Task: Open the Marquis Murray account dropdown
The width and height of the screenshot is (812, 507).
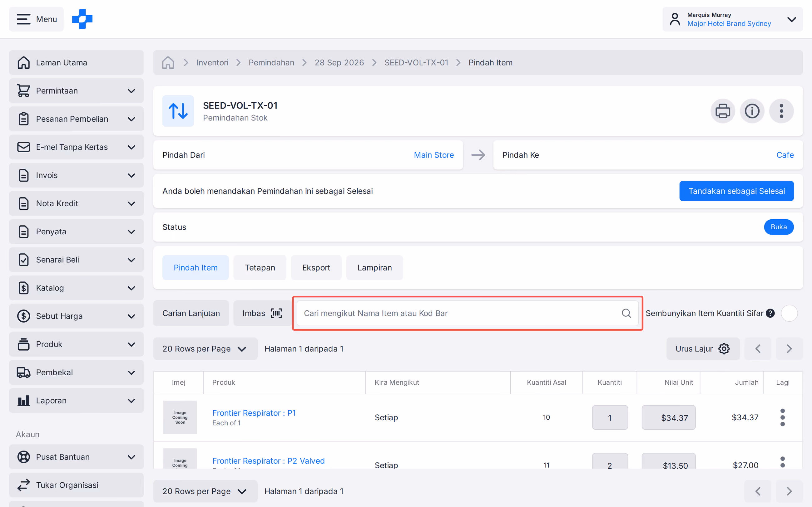Action: (732, 19)
